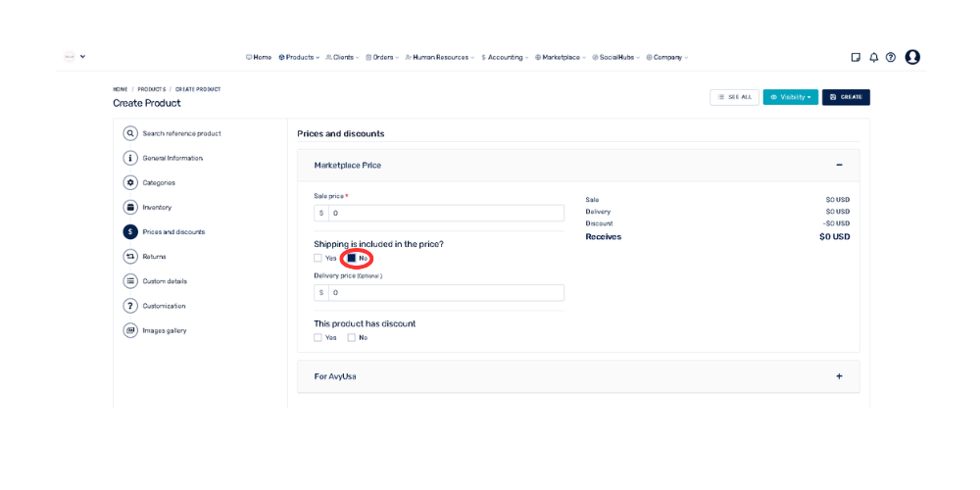This screenshot has width=980, height=490.
Task: Open the Returns arrows icon
Action: pos(130,257)
